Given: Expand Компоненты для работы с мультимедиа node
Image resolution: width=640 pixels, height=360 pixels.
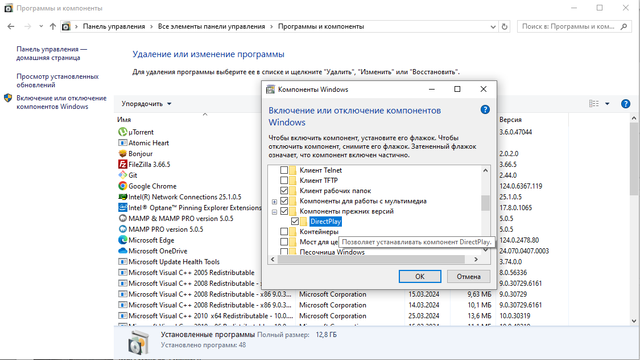Looking at the screenshot, I should click(274, 201).
